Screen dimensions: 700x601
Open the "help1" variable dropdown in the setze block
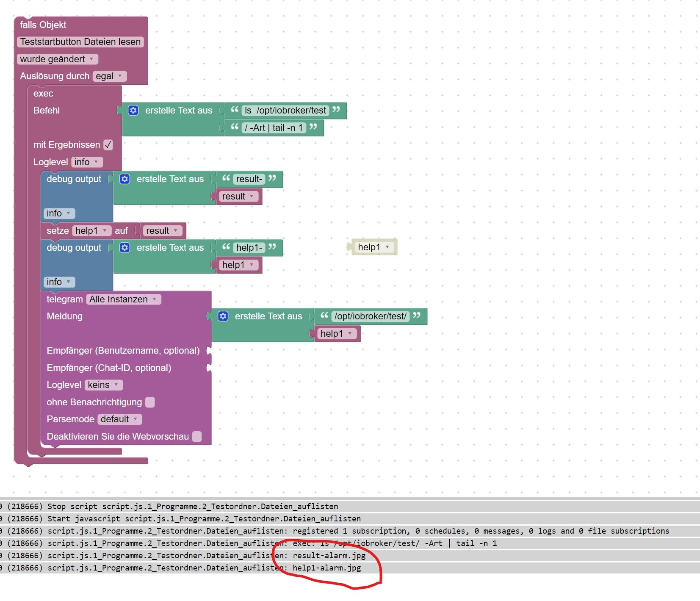pyautogui.click(x=91, y=231)
